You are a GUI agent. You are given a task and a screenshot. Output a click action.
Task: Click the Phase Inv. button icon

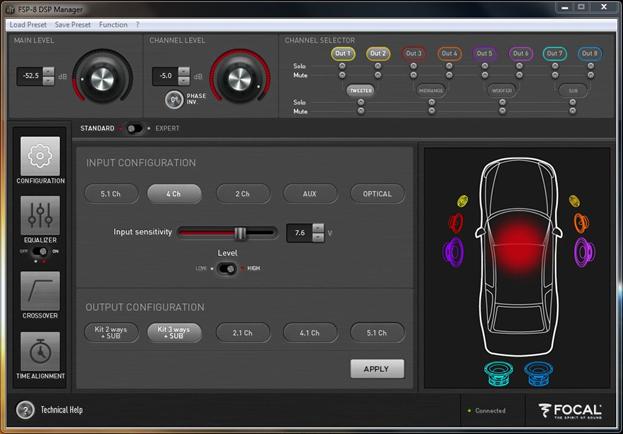[174, 99]
